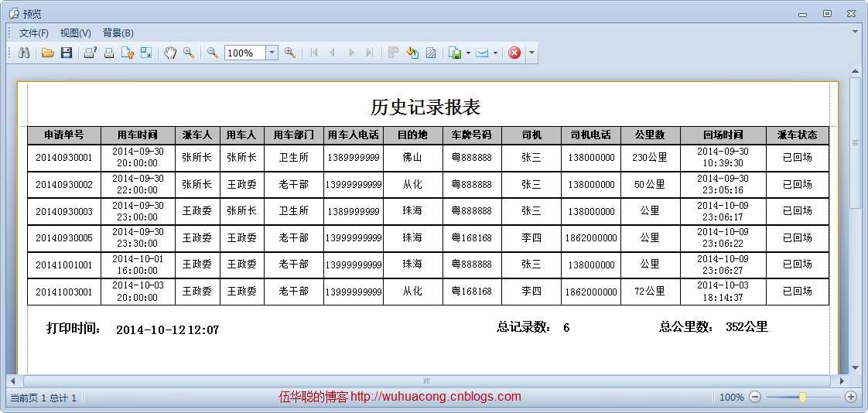Click the vertical scrollbar thumb
This screenshot has height=413, width=868.
[x=856, y=142]
